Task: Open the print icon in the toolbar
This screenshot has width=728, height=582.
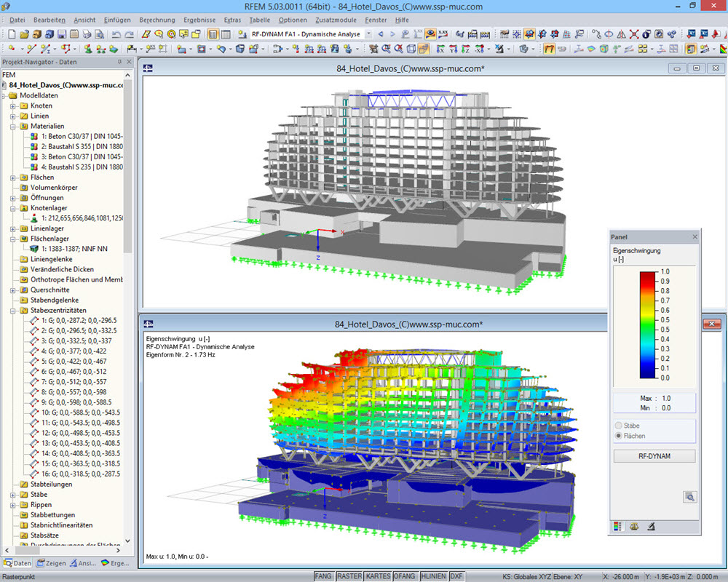Action: 87,33
